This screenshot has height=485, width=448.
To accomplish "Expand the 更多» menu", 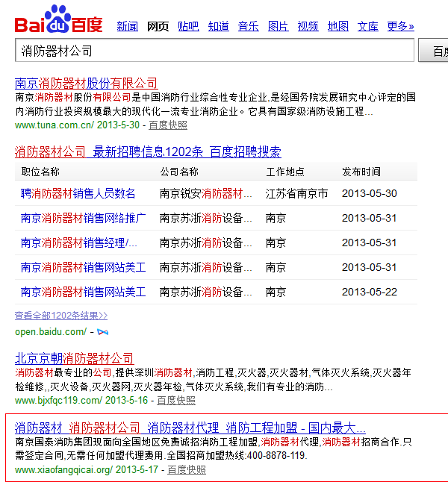I will click(x=400, y=27).
